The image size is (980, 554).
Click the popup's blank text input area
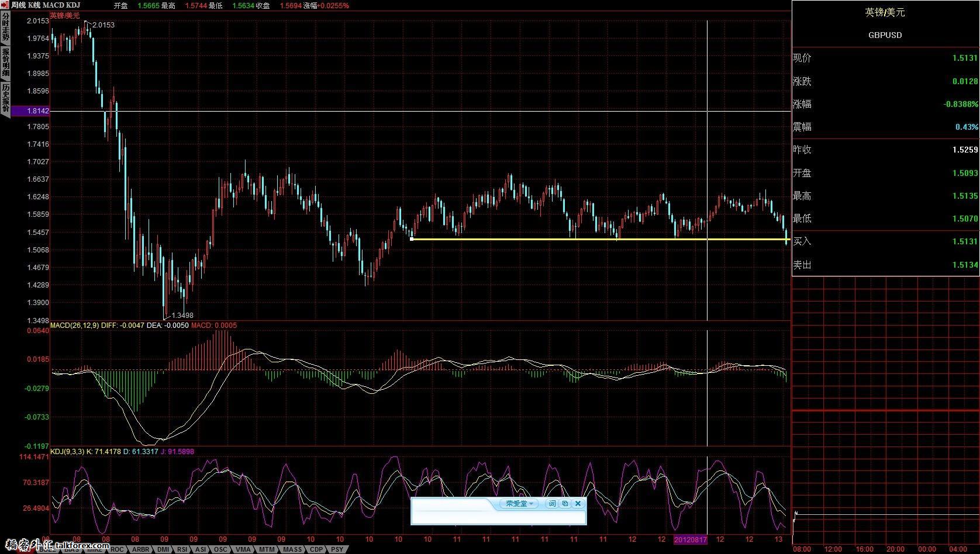[499, 517]
